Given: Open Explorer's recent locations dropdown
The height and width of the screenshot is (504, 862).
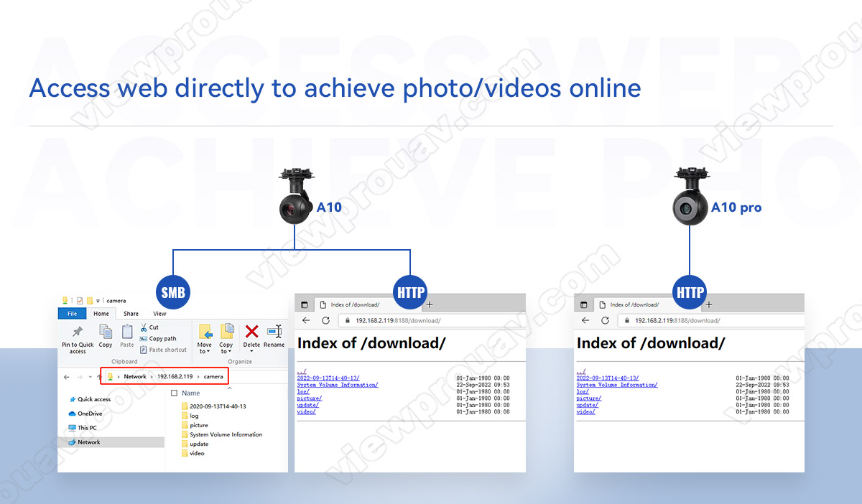Looking at the screenshot, I should coord(89,377).
